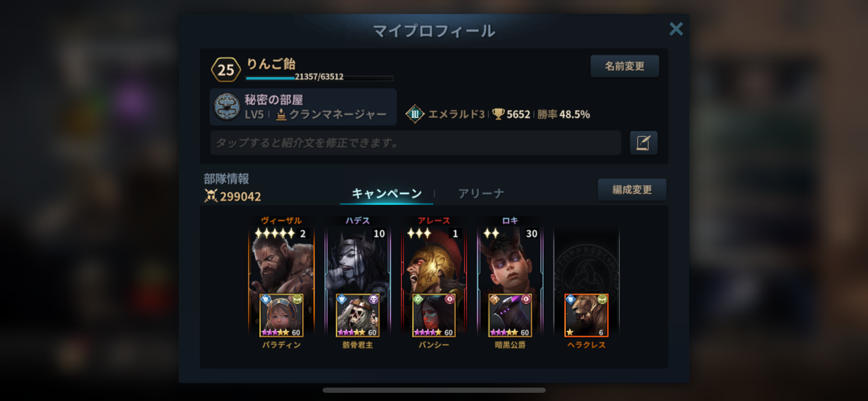Click the clan manager role icon
The image size is (868, 401).
point(281,114)
